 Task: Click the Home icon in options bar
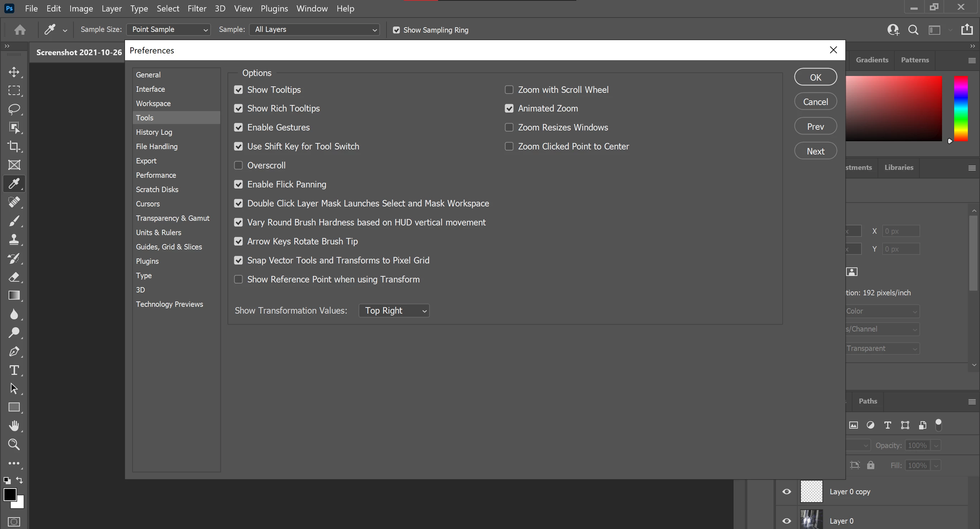click(20, 30)
